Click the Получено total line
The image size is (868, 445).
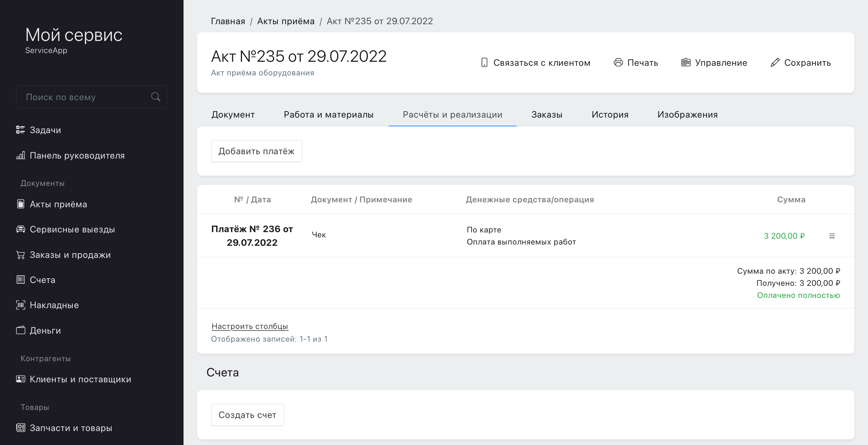798,283
